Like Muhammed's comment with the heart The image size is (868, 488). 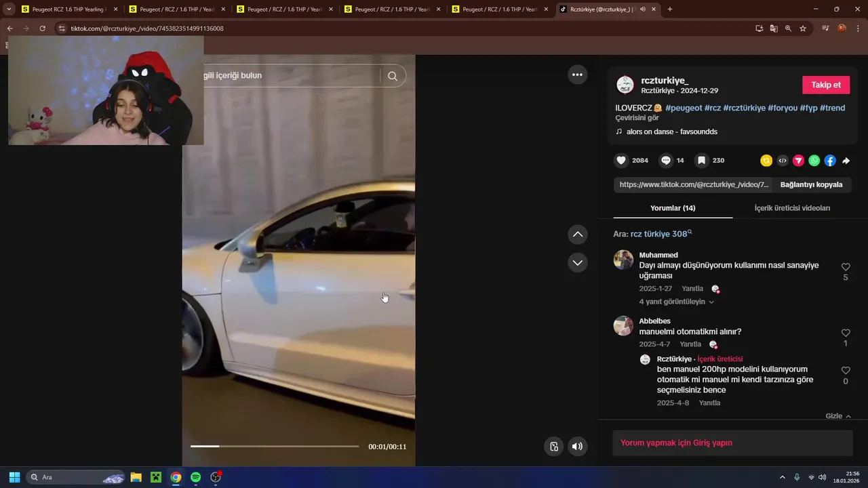(x=846, y=267)
